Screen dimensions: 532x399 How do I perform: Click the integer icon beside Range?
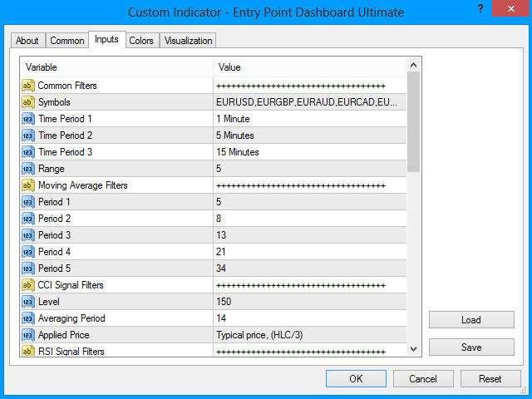click(28, 169)
